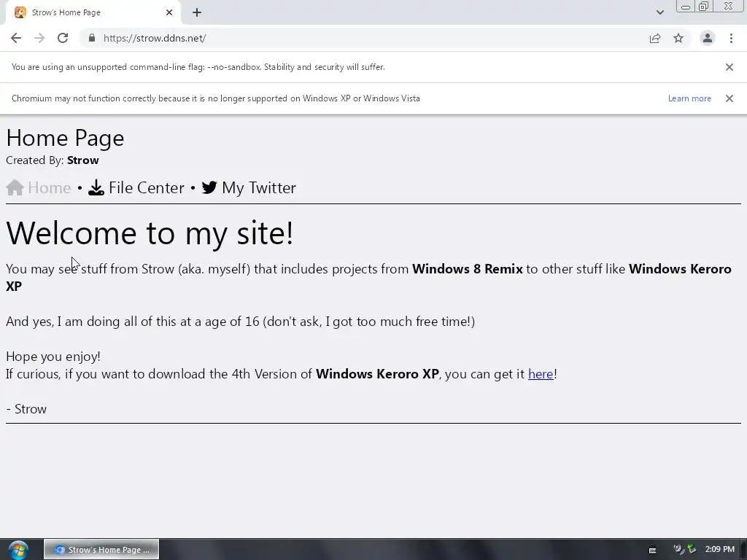Screen dimensions: 747x560
Task: Click the grey tray icon beside the network icon
Action: pyautogui.click(x=678, y=549)
